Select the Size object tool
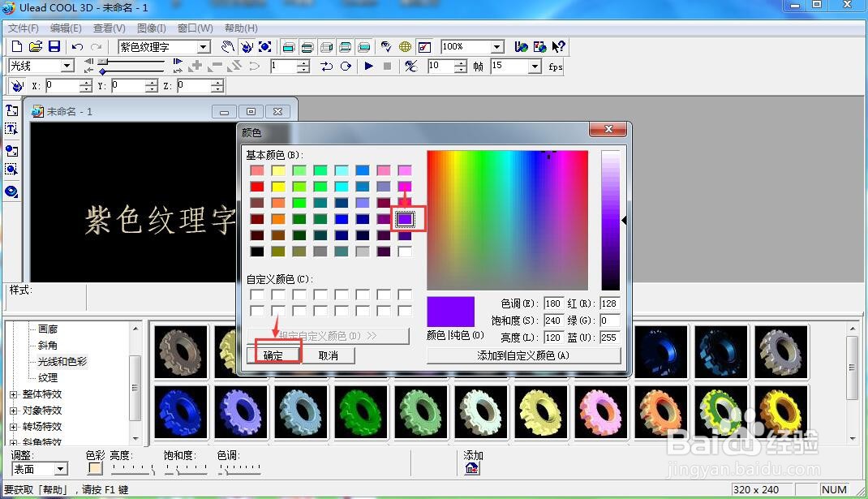Image resolution: width=868 pixels, height=499 pixels. point(265,47)
